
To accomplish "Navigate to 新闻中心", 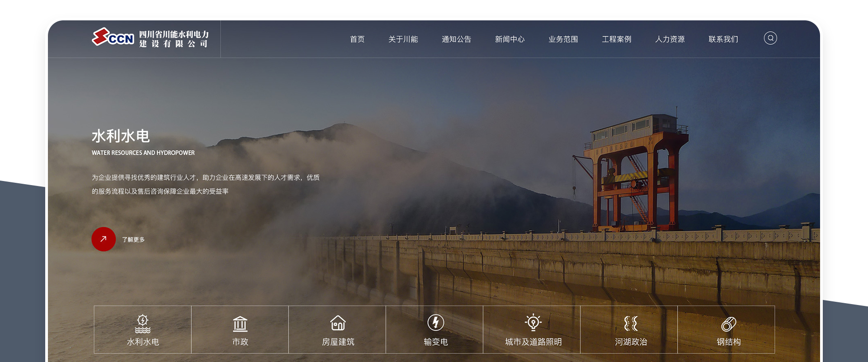I will pos(509,39).
